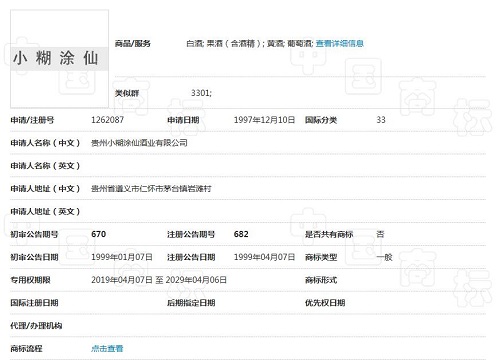Select registration announcement date 1999年04月07日
The height and width of the screenshot is (360, 500).
coord(264,257)
